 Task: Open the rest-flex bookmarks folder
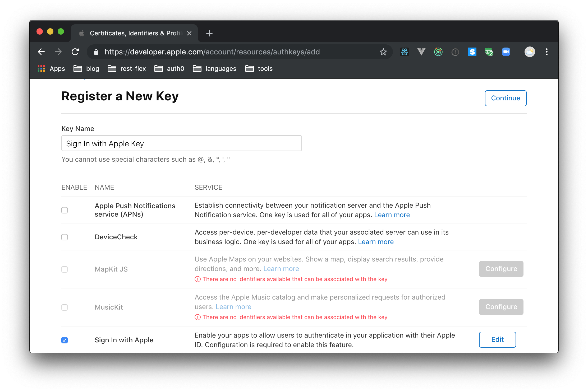(127, 69)
